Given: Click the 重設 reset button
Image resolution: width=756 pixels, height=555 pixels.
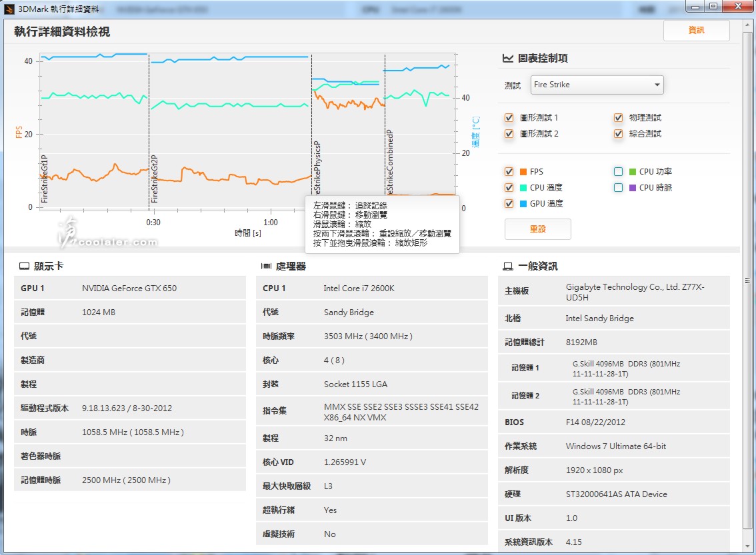Looking at the screenshot, I should click(537, 229).
